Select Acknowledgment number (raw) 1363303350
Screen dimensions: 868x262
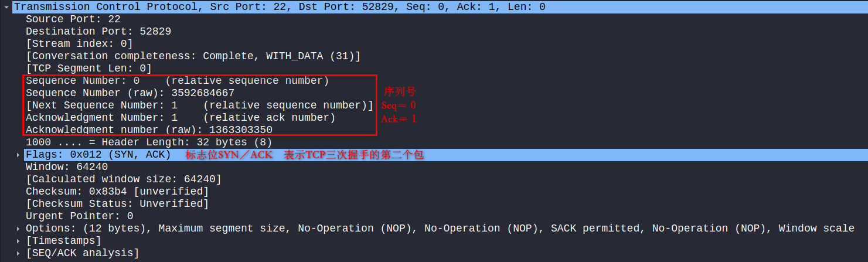pyautogui.click(x=149, y=130)
